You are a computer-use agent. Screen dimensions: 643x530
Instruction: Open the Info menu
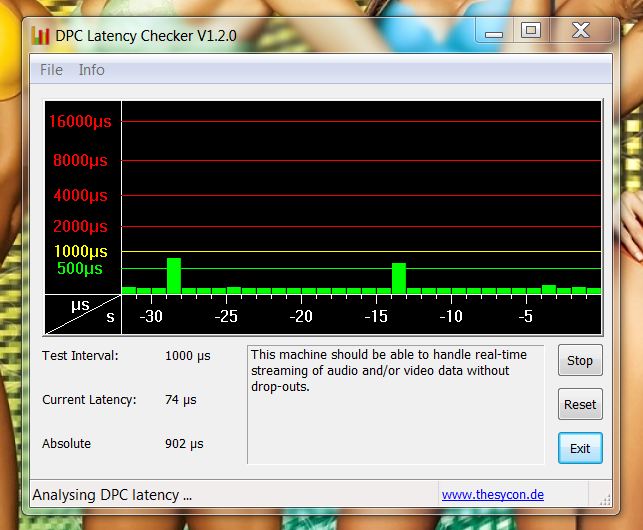pos(91,70)
